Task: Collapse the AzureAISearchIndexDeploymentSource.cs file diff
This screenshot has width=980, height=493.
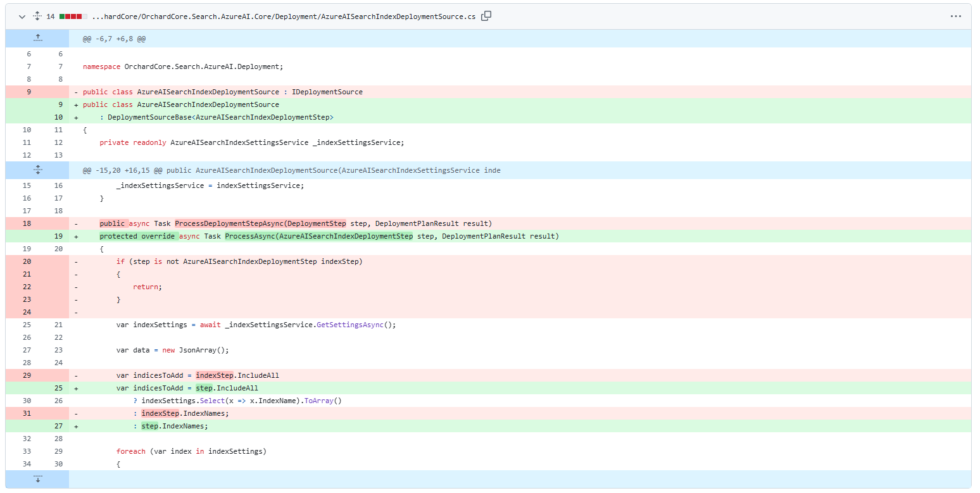Action: tap(22, 16)
